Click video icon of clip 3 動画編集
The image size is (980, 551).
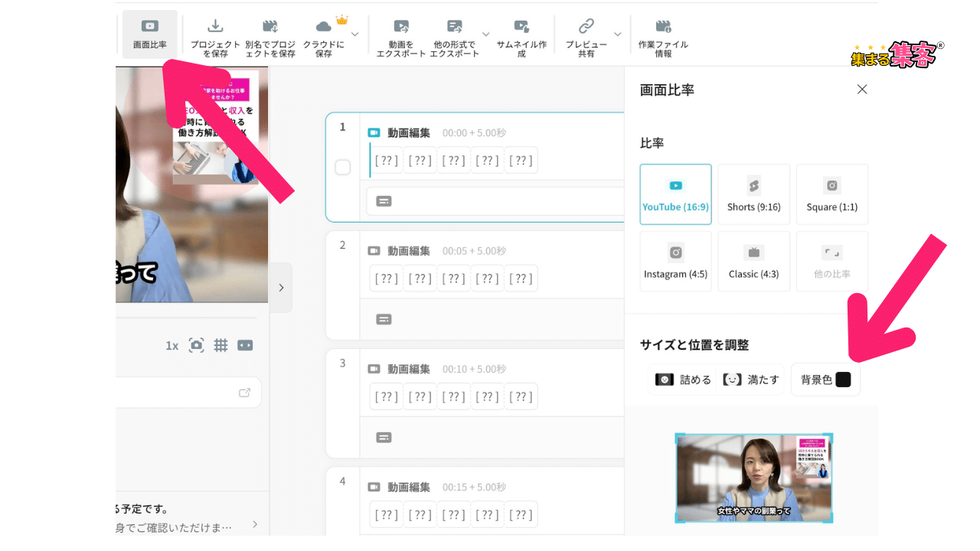[374, 369]
